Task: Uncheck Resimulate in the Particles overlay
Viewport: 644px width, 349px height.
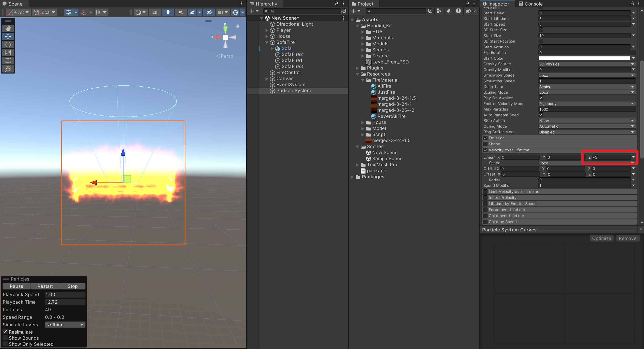Action: (5, 332)
